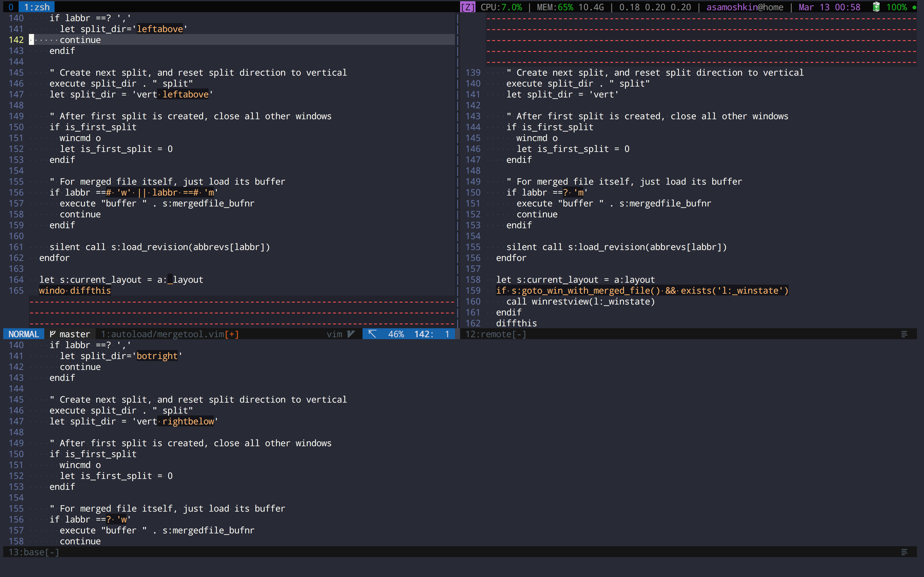Click the lines icon in base statusline
The height and width of the screenshot is (577, 924).
[904, 552]
